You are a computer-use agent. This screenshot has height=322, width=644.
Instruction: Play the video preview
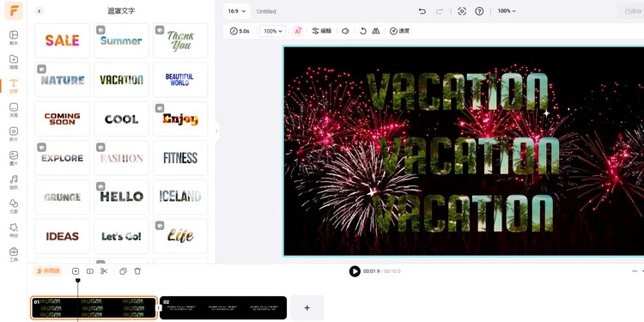point(355,271)
